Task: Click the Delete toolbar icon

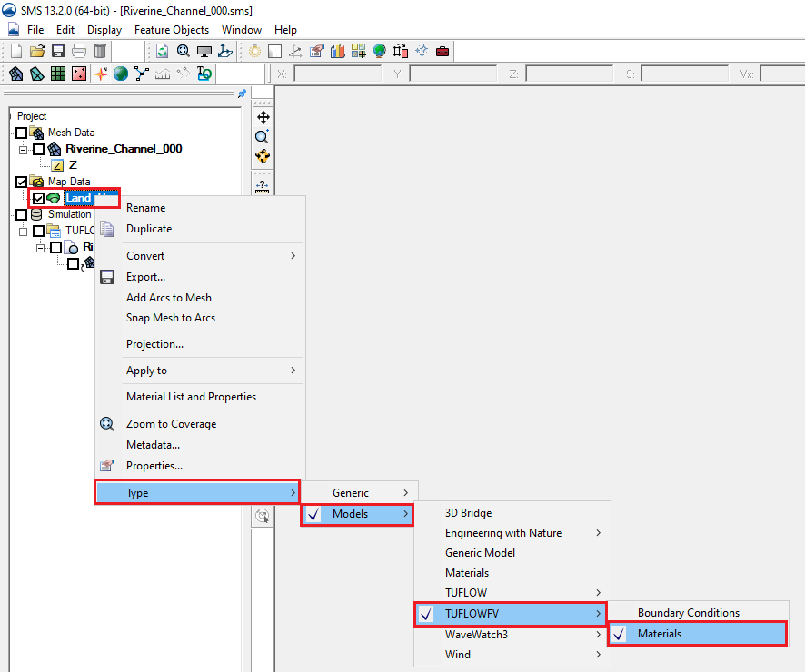Action: point(100,51)
